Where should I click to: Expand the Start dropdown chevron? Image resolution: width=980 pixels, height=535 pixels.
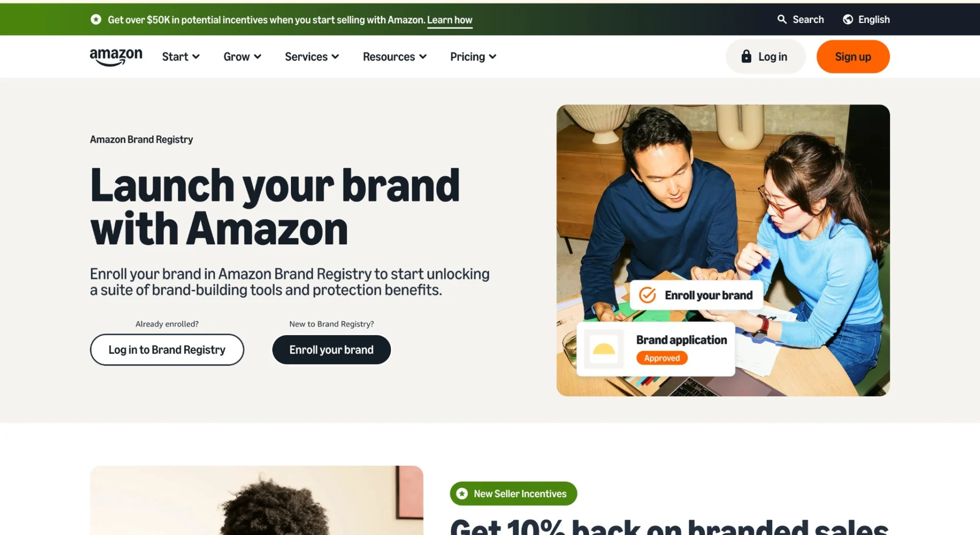point(196,57)
